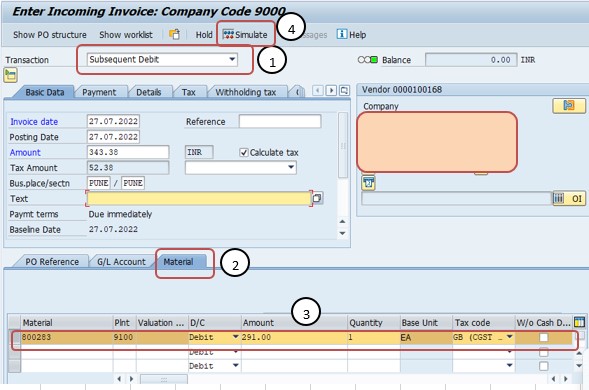The width and height of the screenshot is (589, 390).
Task: Click the Valuation column header
Action: [x=162, y=322]
